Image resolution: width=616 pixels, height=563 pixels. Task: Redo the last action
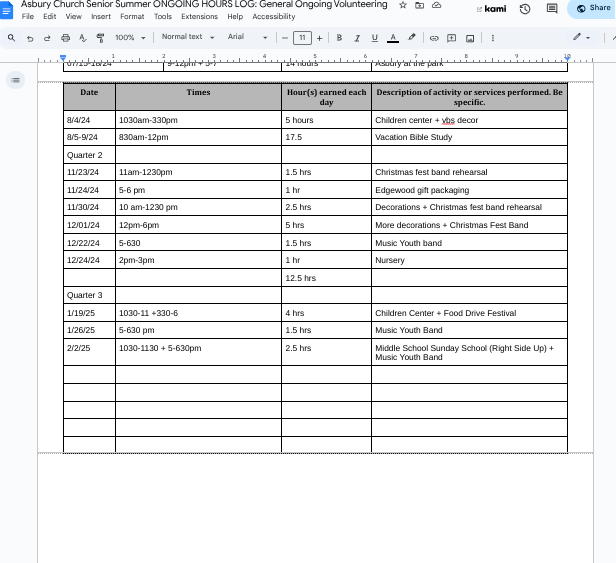pyautogui.click(x=47, y=38)
